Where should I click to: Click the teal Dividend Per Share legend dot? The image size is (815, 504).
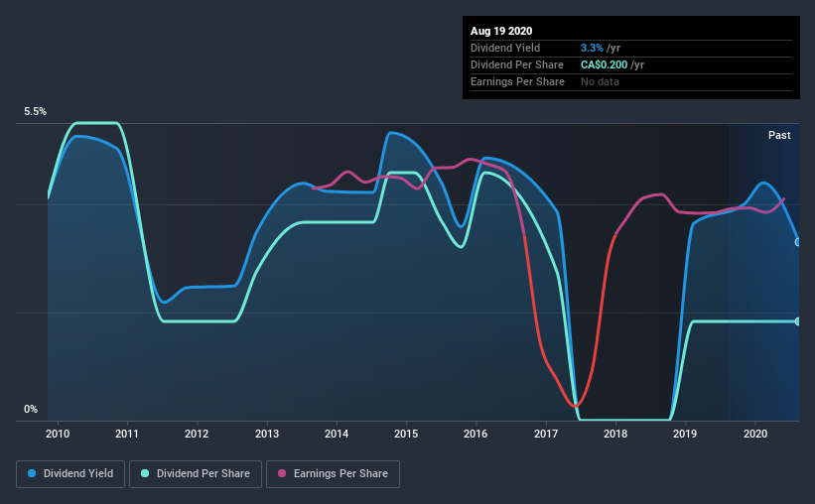[145, 473]
